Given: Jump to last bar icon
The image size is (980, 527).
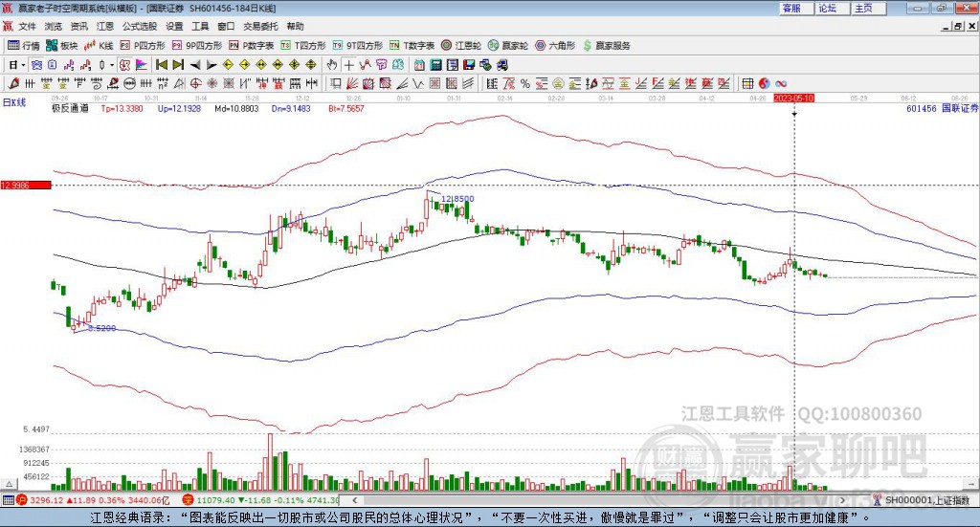Looking at the screenshot, I should coord(178,64).
